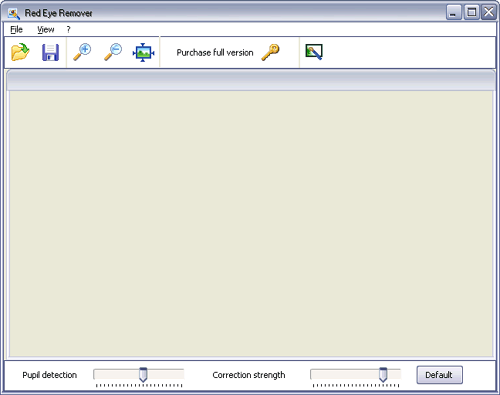The height and width of the screenshot is (395, 500).
Task: Open the File menu
Action: pos(16,30)
